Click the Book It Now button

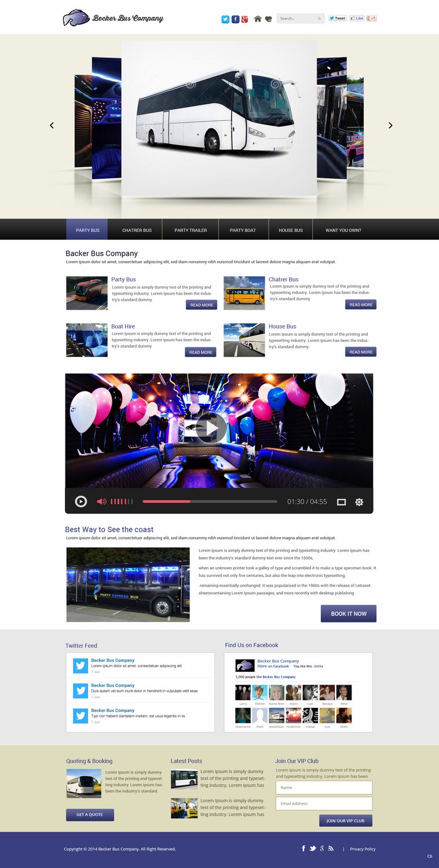point(349,613)
